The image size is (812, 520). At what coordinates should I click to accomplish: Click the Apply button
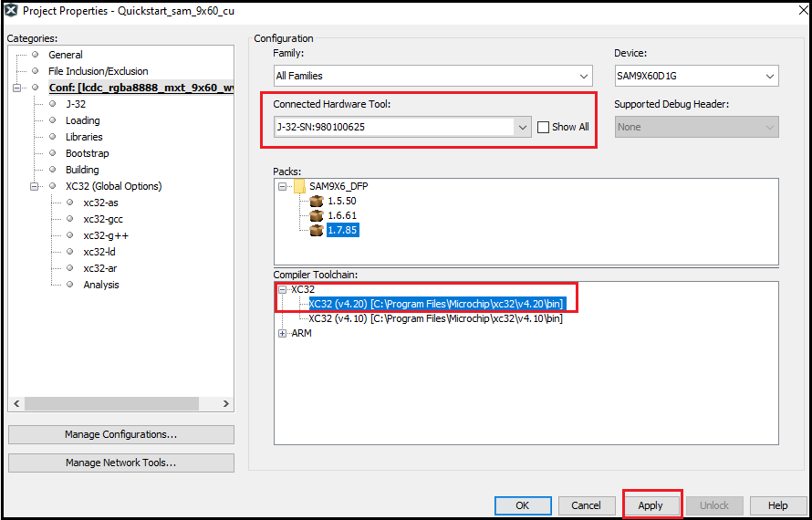(x=651, y=505)
